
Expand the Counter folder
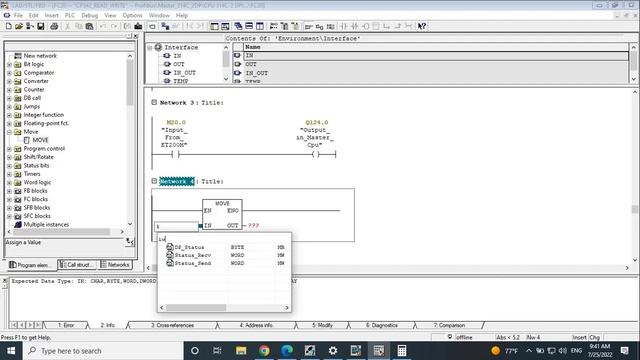coord(9,90)
